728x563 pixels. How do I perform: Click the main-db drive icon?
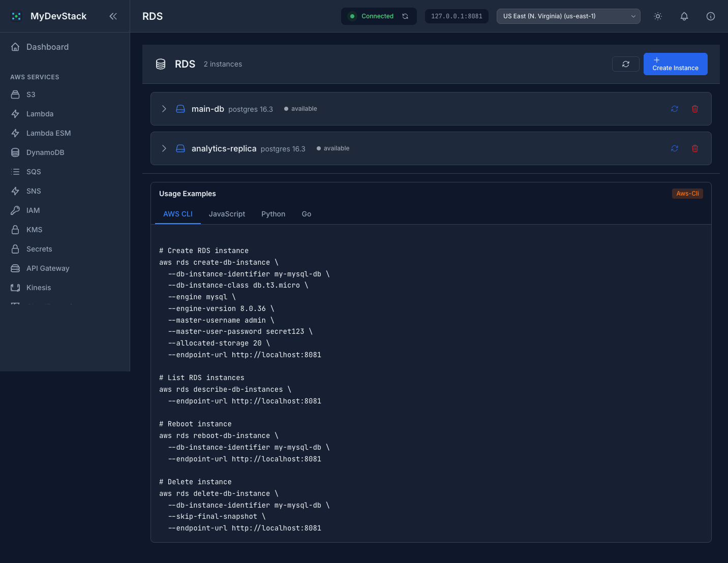[x=180, y=109]
